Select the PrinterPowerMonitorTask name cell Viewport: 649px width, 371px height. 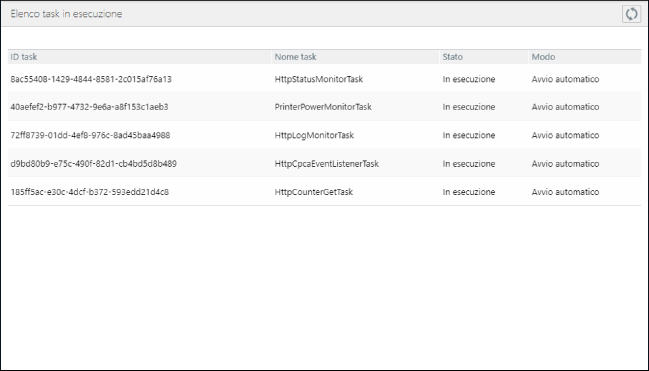pos(323,107)
